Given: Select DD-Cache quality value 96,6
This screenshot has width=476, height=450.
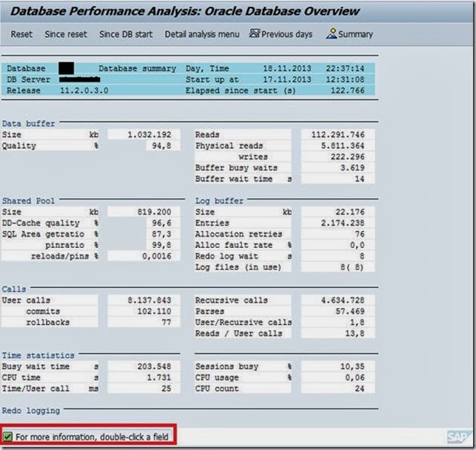Looking at the screenshot, I should (x=164, y=223).
